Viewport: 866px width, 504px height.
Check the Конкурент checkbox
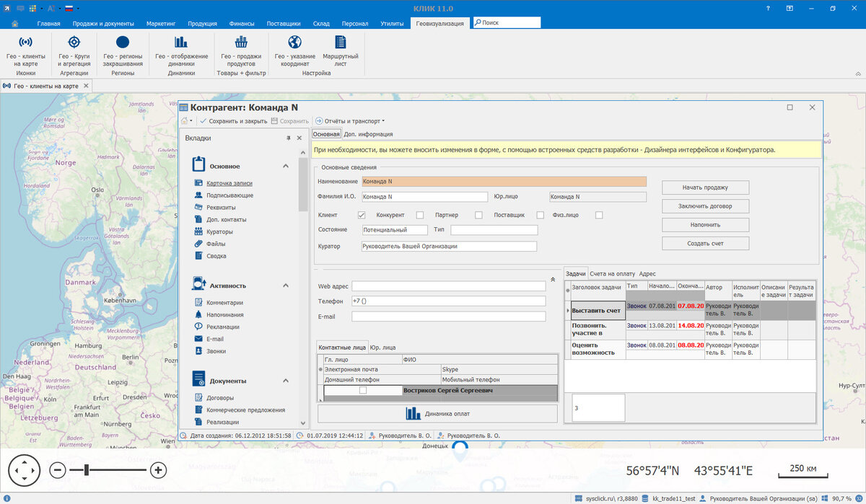click(419, 215)
